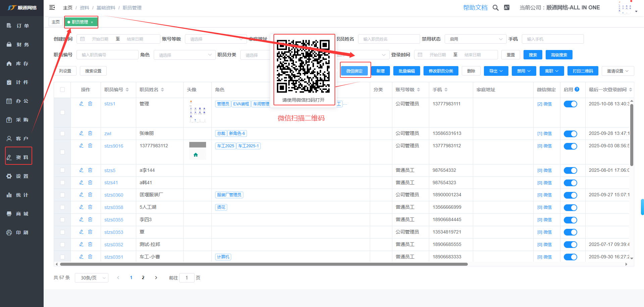The width and height of the screenshot is (644, 307).
Task: Check the select-all checkbox in table header
Action: point(62,90)
